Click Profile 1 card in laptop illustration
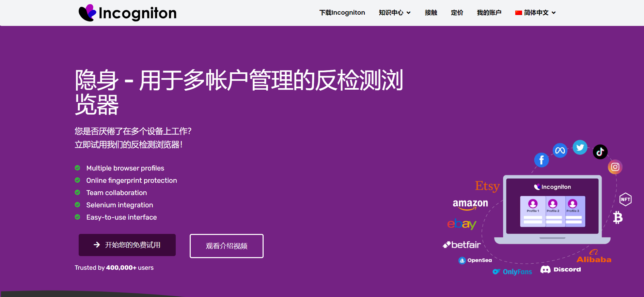This screenshot has height=297, width=644. point(533,211)
